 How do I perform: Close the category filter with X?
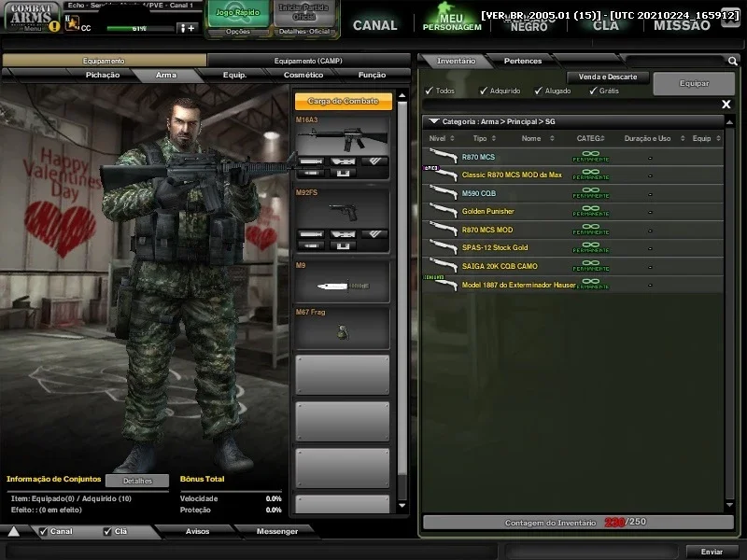(x=726, y=104)
